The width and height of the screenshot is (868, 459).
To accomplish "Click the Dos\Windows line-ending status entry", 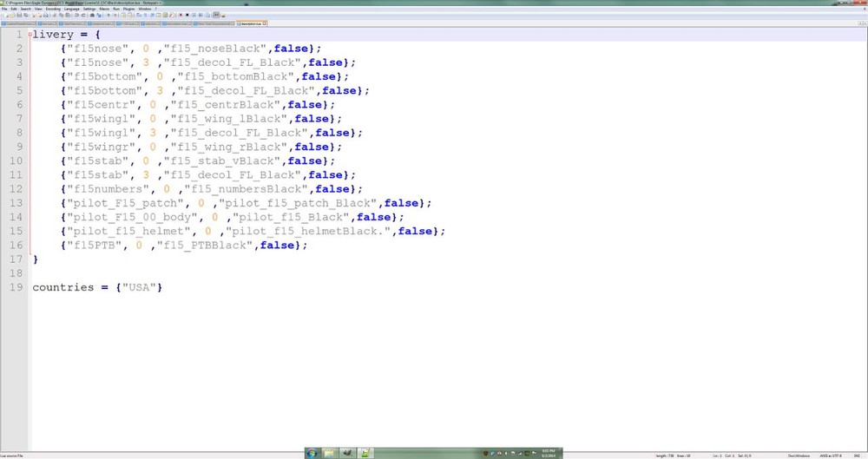I will point(799,456).
